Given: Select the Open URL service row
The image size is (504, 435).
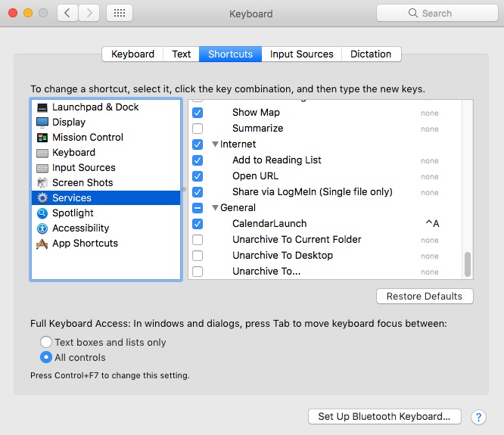Looking at the screenshot, I should coord(326,176).
